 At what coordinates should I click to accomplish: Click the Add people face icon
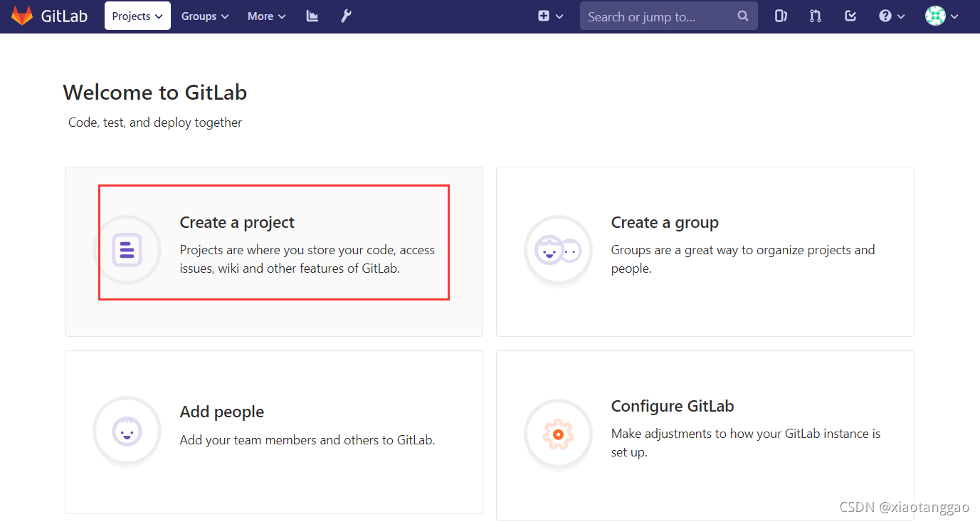127,431
